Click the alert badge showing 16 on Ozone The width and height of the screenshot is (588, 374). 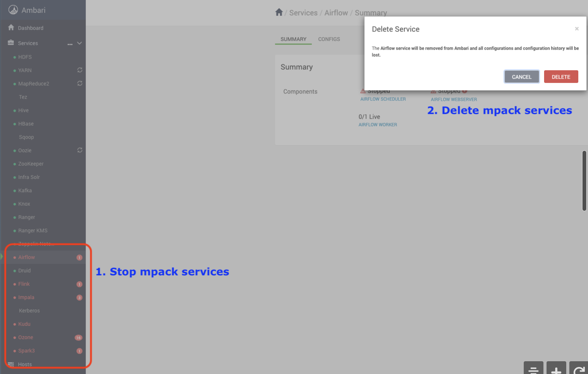coord(78,337)
